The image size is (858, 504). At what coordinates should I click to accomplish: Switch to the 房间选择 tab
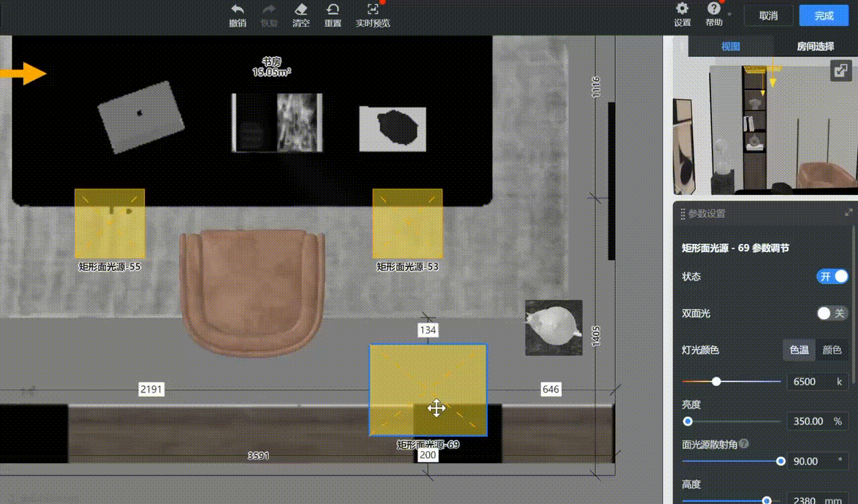click(815, 46)
